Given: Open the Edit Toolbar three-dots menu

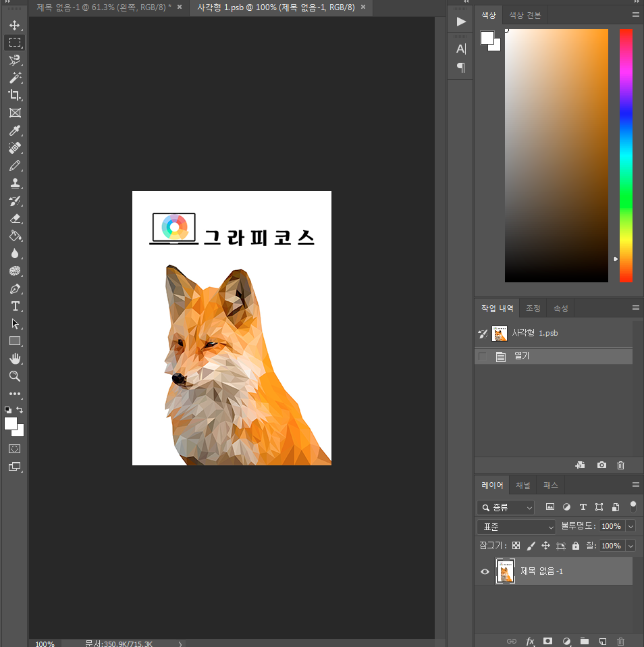Looking at the screenshot, I should [x=15, y=394].
